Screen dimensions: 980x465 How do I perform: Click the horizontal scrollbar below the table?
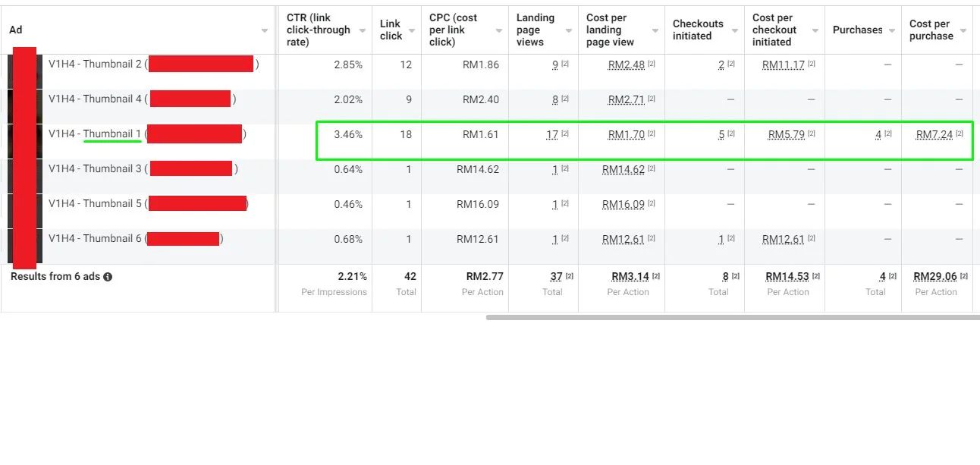point(733,317)
